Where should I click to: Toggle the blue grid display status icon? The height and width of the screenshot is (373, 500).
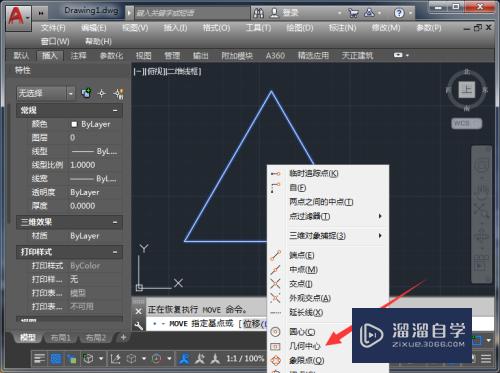click(56, 359)
